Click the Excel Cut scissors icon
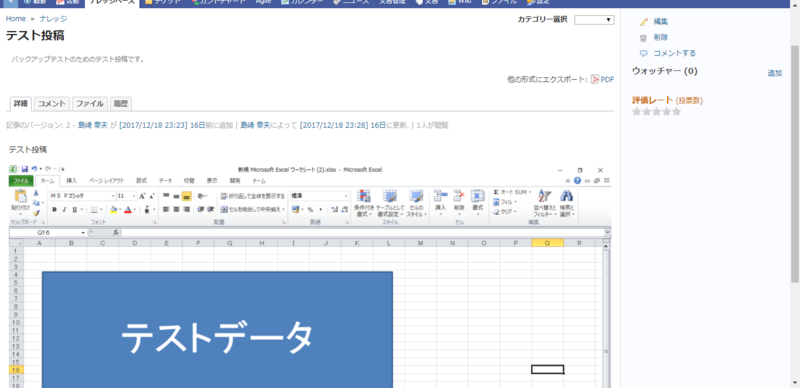The width and height of the screenshot is (800, 388). point(36,193)
